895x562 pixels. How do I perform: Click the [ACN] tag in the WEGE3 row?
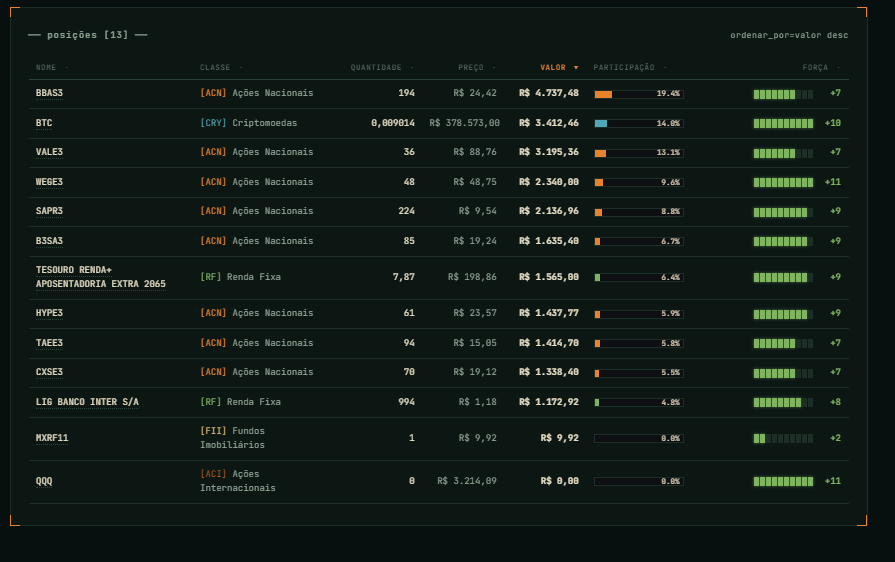pos(213,182)
